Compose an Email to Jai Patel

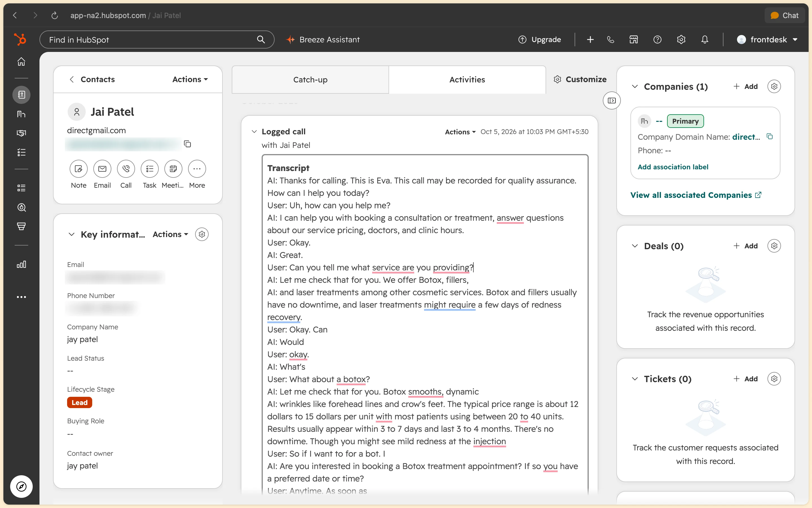click(102, 169)
